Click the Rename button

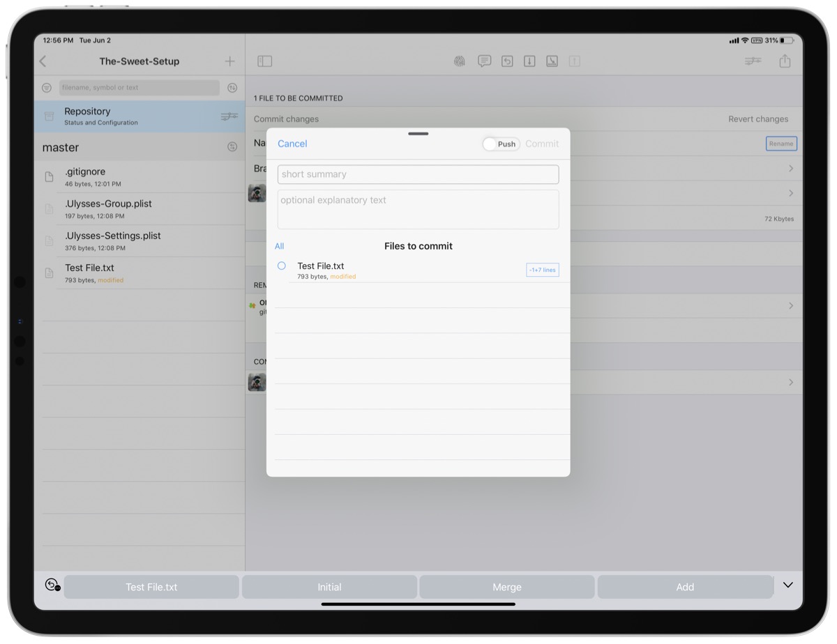coord(781,144)
